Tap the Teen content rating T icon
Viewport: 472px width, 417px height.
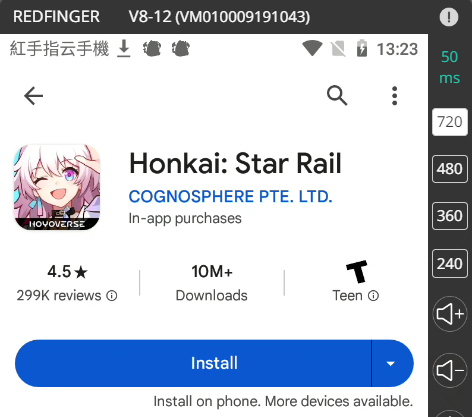click(356, 271)
